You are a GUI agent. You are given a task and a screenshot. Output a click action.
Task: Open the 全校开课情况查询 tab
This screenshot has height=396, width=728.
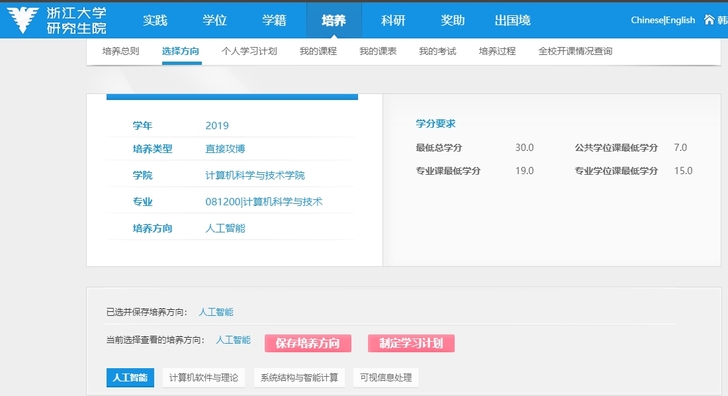pos(575,51)
